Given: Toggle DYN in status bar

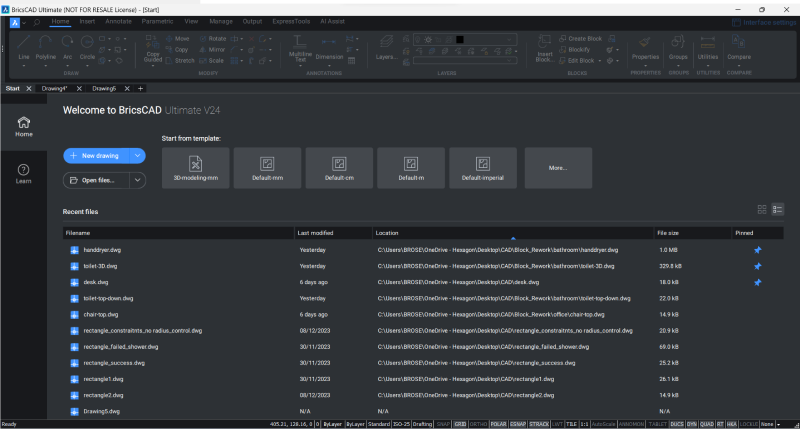Looking at the screenshot, I should pyautogui.click(x=691, y=424).
